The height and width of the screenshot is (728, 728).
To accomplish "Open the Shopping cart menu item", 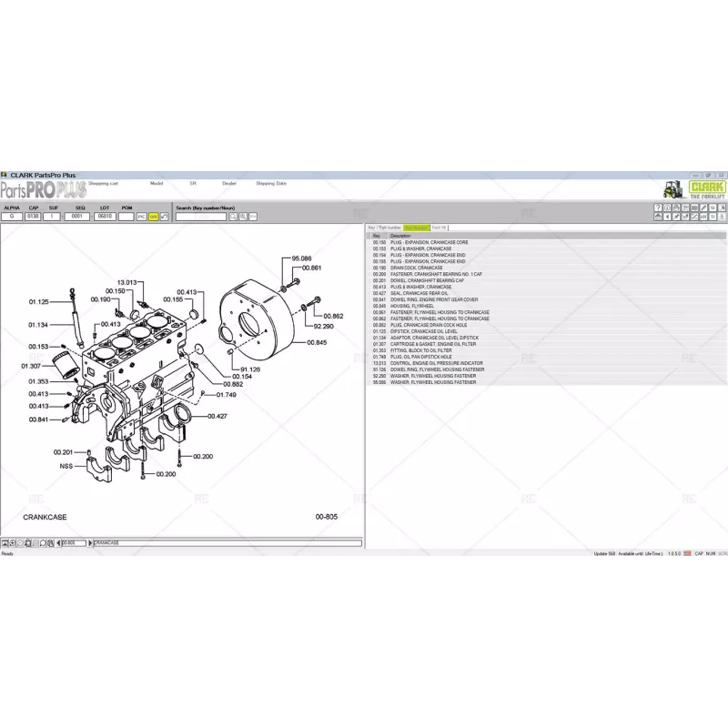I will pyautogui.click(x=104, y=183).
